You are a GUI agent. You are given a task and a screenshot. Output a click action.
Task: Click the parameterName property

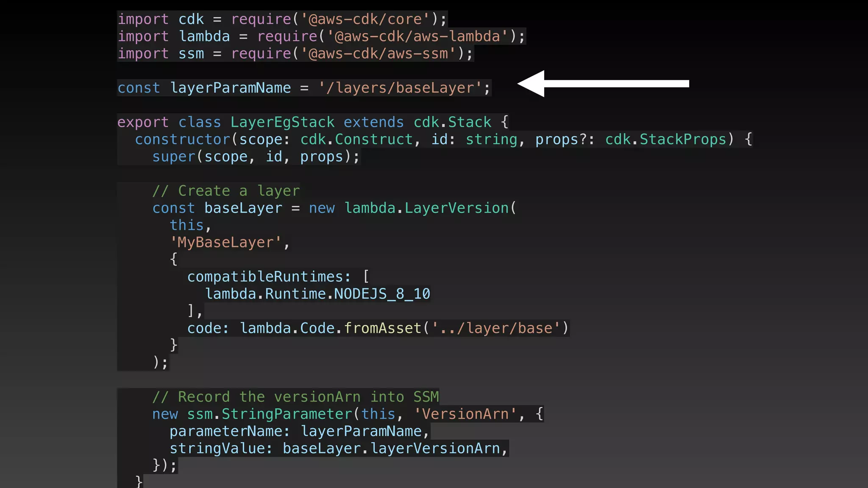coord(226,431)
